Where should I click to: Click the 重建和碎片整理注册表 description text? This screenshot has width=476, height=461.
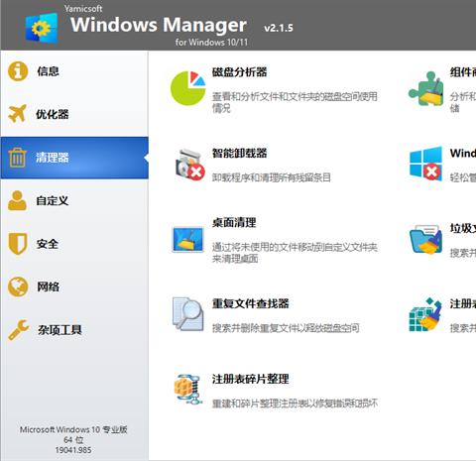(x=295, y=403)
